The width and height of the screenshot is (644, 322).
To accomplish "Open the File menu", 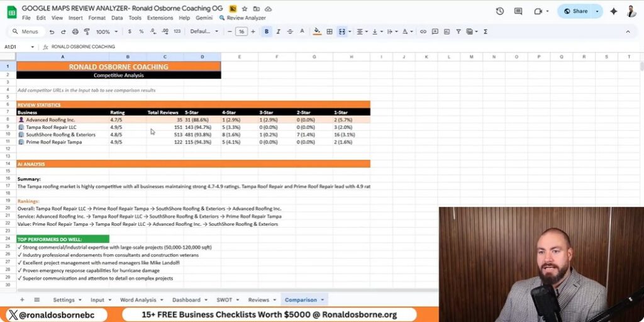I will point(26,18).
